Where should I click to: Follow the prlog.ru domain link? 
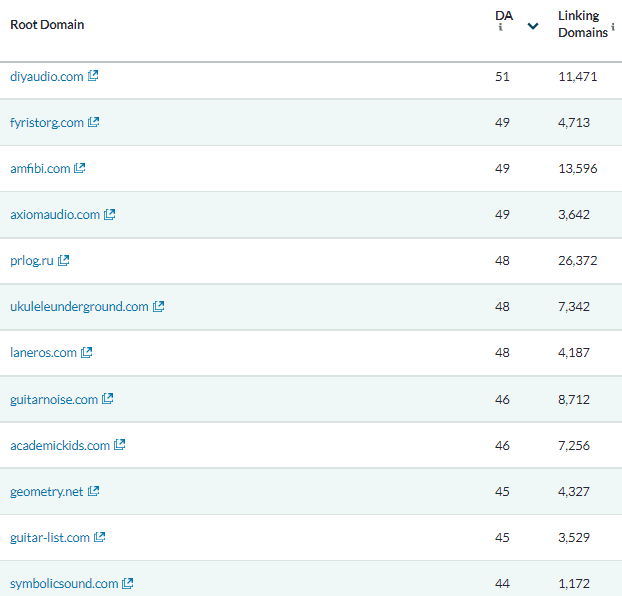(32, 261)
